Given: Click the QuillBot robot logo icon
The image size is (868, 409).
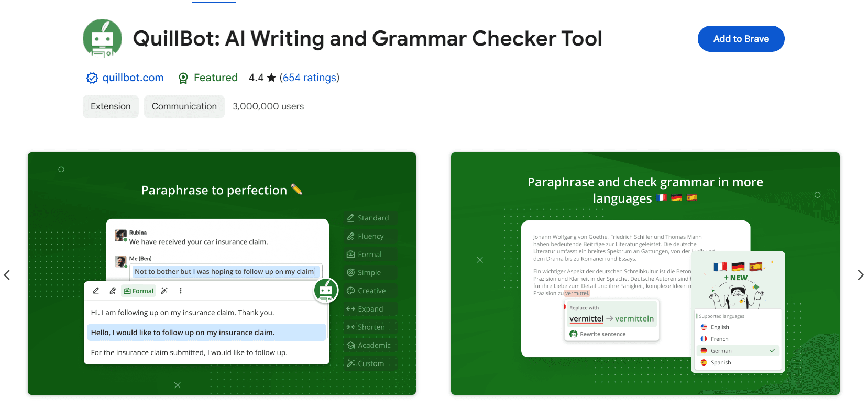Looking at the screenshot, I should [102, 38].
